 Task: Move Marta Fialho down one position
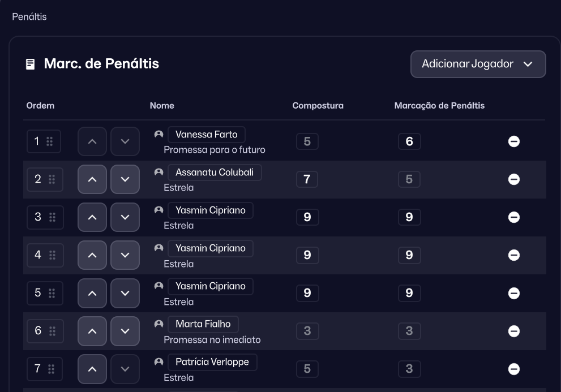coord(125,331)
